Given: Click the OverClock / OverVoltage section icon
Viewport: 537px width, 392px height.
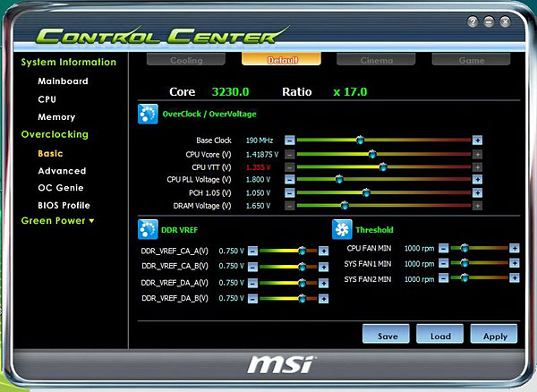Looking at the screenshot, I should click(x=148, y=114).
